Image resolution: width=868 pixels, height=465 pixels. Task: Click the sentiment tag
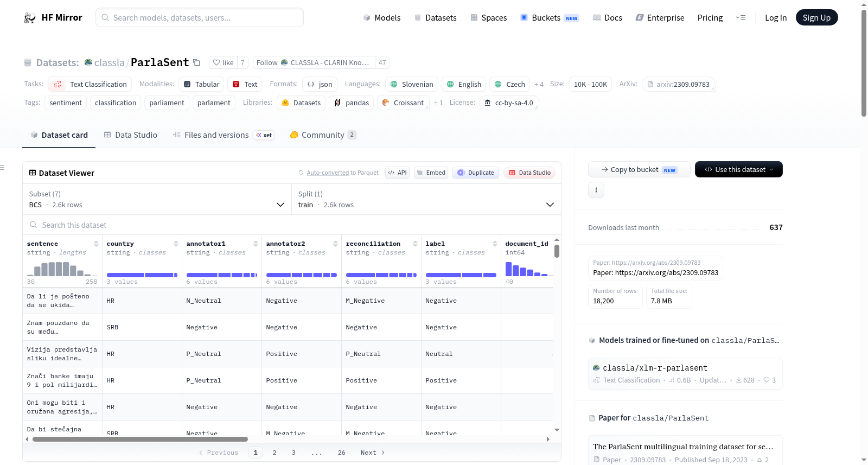point(66,103)
